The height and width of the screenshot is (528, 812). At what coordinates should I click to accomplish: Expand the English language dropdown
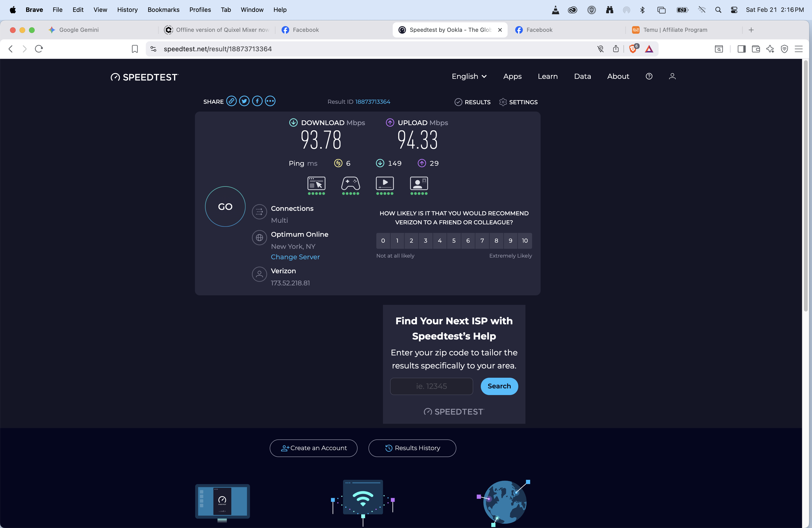(x=469, y=76)
